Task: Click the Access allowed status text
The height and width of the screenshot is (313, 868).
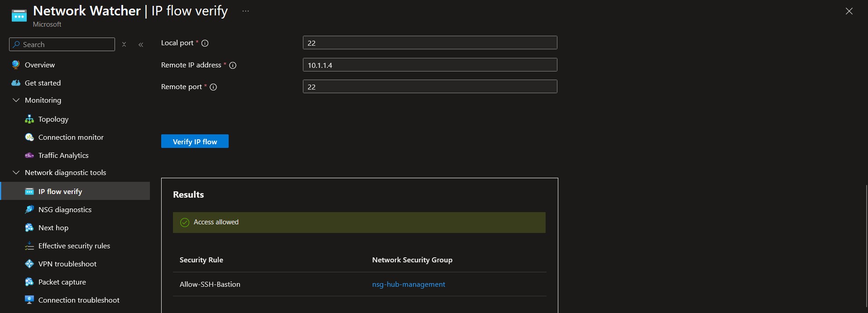Action: pyautogui.click(x=216, y=222)
